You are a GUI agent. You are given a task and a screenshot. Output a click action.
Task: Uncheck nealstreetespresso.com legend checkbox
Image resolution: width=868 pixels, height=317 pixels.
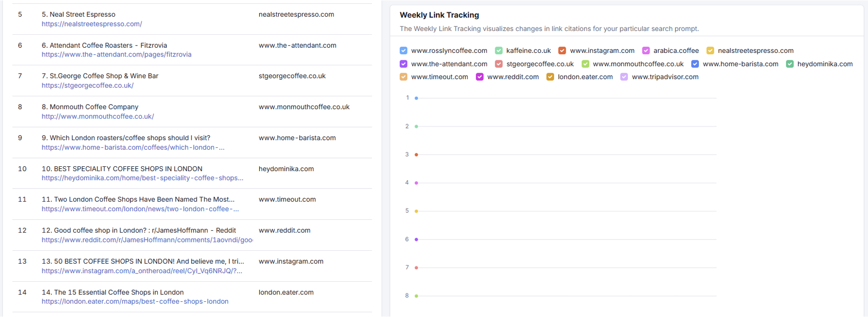coord(710,51)
